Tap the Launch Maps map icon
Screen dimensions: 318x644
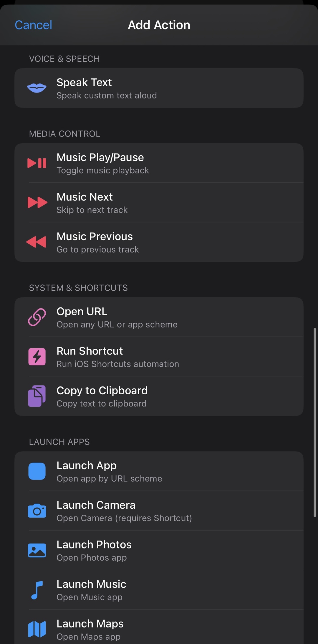tap(37, 629)
